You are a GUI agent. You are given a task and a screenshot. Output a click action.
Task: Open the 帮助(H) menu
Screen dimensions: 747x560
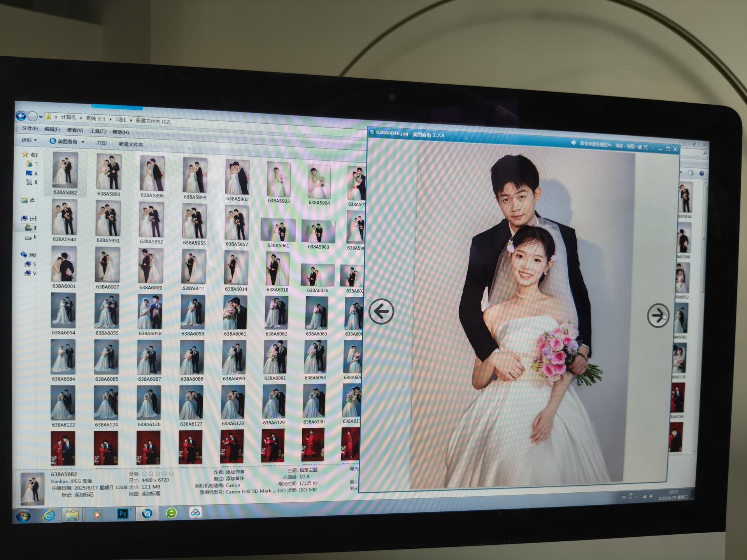121,132
